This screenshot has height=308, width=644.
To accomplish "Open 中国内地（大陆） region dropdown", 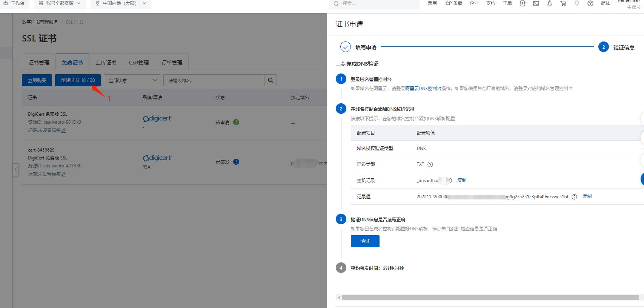I will [121, 3].
